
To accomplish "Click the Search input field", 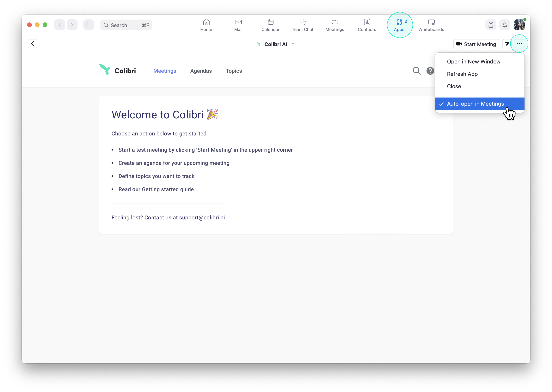I will (x=126, y=25).
